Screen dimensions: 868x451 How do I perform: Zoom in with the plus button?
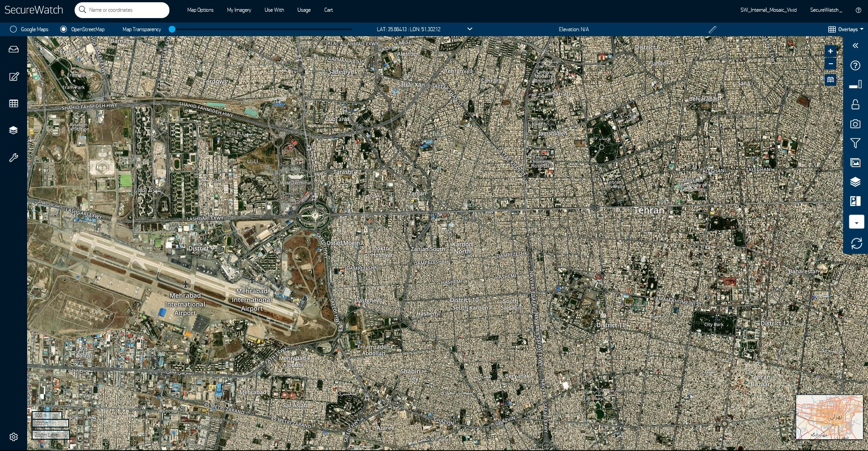[830, 51]
